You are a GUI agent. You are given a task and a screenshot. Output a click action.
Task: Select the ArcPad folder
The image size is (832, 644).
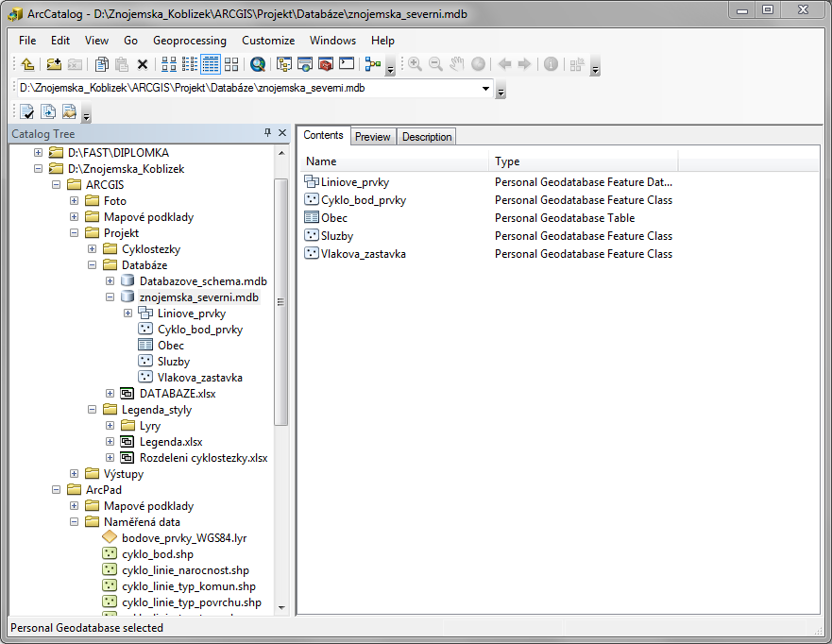[x=104, y=490]
